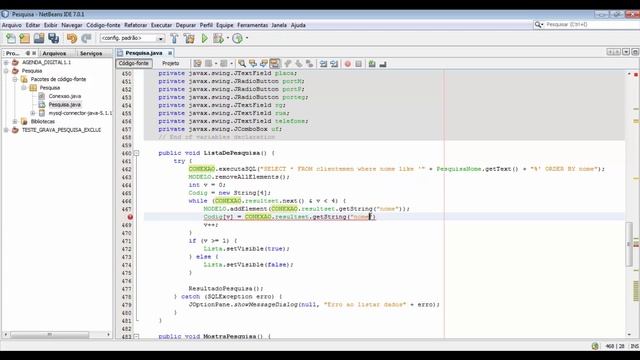
Task: Open project using toolbar folder icon
Action: coord(39,38)
